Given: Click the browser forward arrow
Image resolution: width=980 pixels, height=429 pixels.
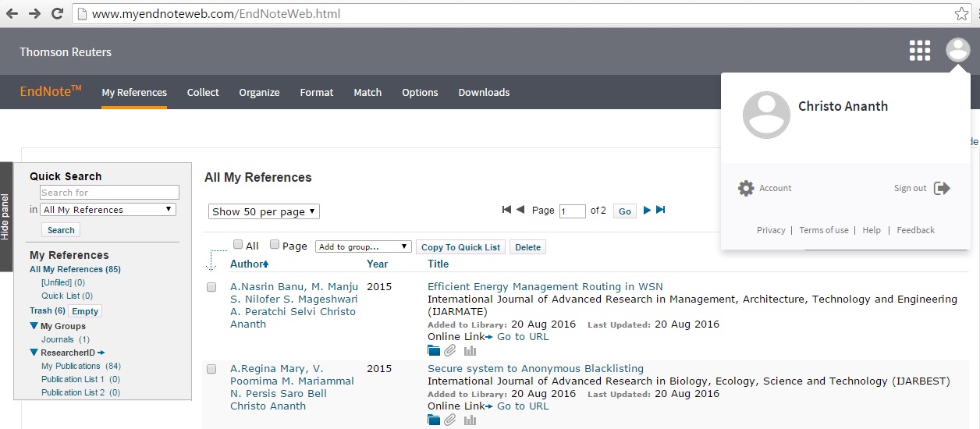Looking at the screenshot, I should pyautogui.click(x=34, y=13).
